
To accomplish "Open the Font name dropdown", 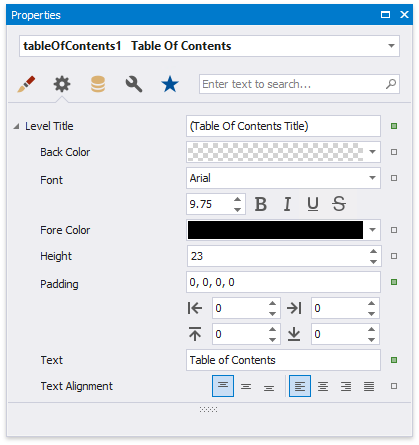I will pos(373,178).
